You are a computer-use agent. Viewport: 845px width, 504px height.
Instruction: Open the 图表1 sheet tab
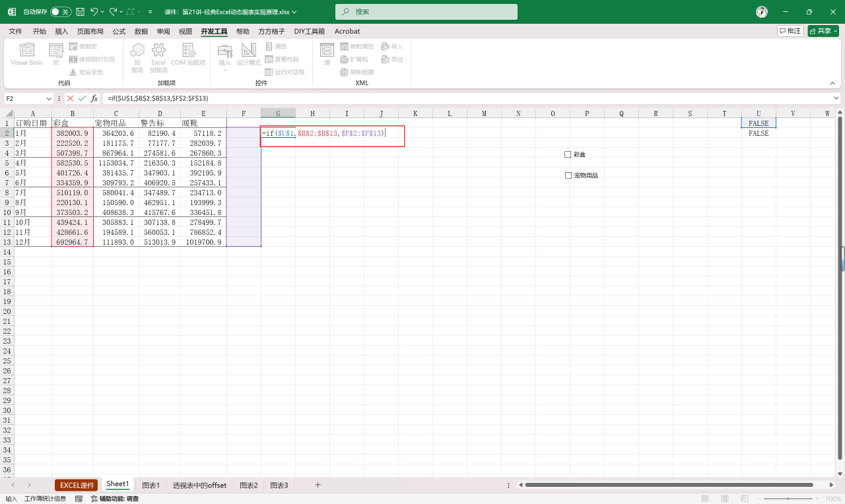click(x=151, y=485)
